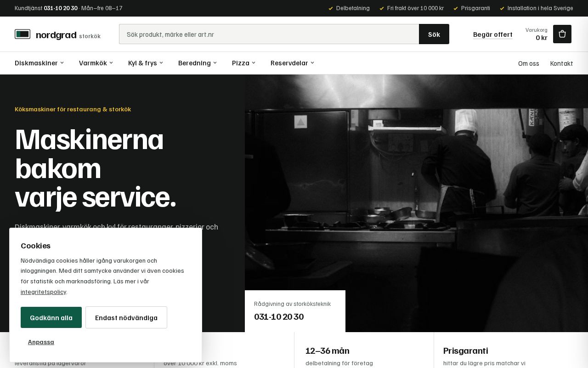Click the checkmark beside Delbetalning
Image resolution: width=588 pixels, height=368 pixels.
click(331, 8)
